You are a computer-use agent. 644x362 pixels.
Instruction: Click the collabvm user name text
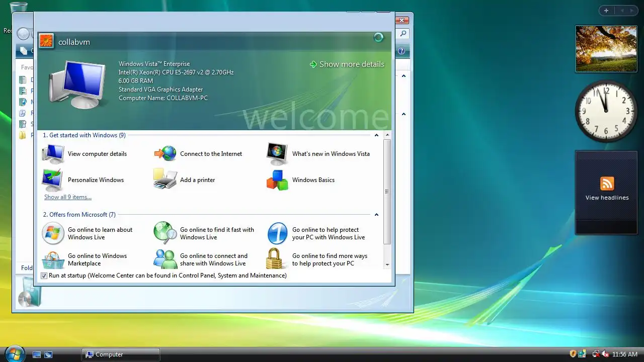pyautogui.click(x=74, y=42)
